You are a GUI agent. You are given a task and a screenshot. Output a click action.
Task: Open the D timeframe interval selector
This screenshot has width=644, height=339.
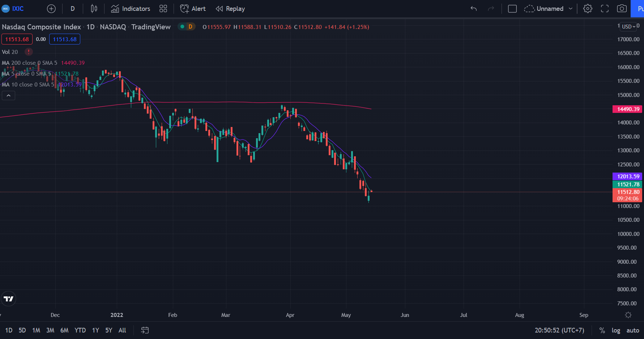[x=73, y=9]
